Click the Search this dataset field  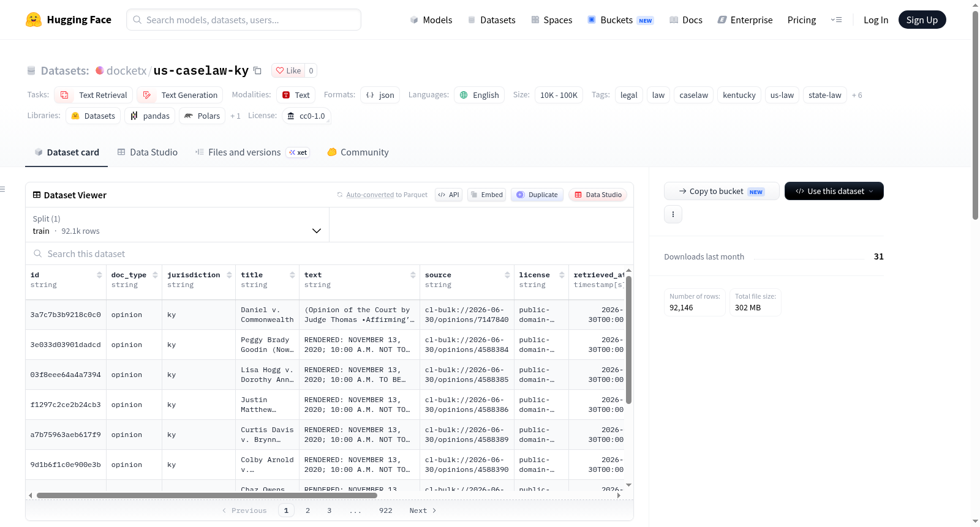click(x=330, y=253)
